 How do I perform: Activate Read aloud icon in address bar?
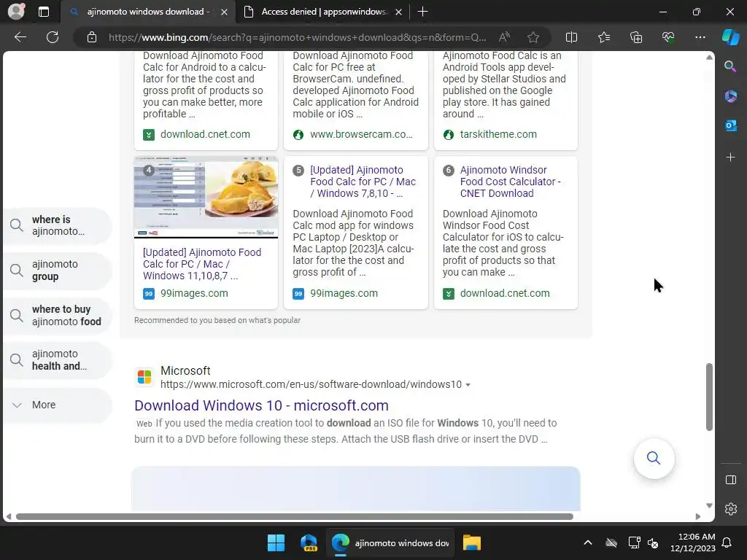tap(504, 37)
